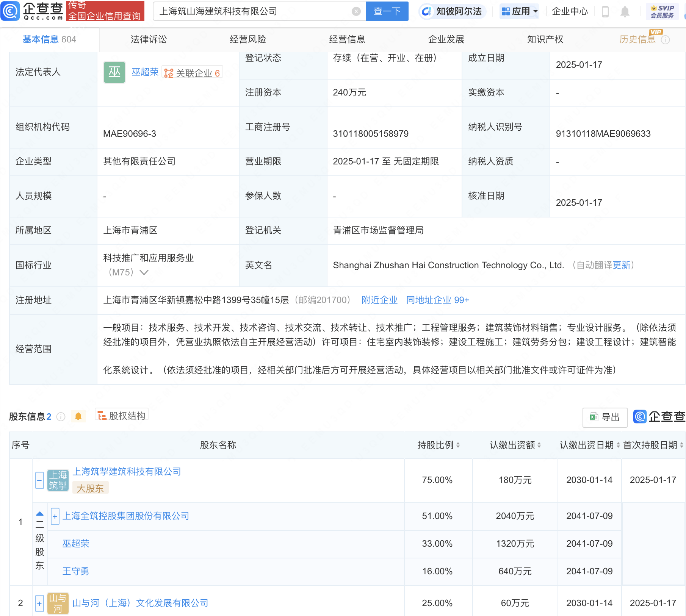Click organization code MAE90696-3
The image size is (686, 616).
coord(130,134)
